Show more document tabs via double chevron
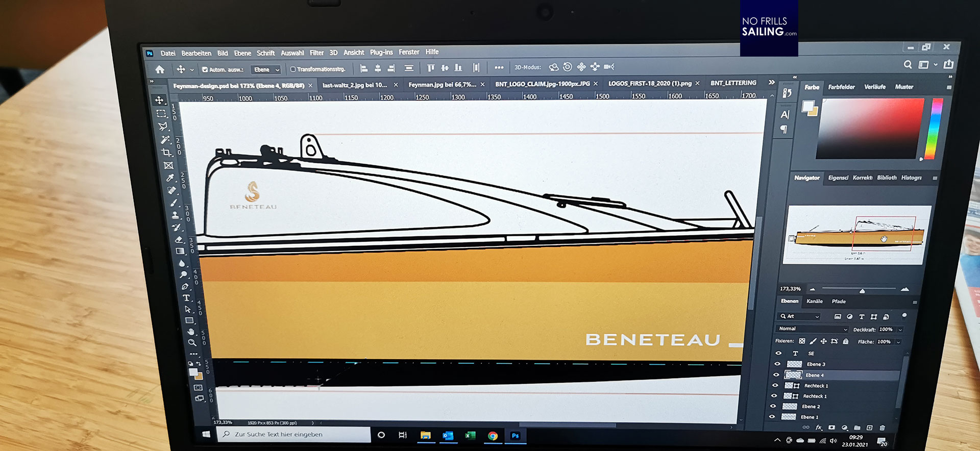 pos(771,82)
